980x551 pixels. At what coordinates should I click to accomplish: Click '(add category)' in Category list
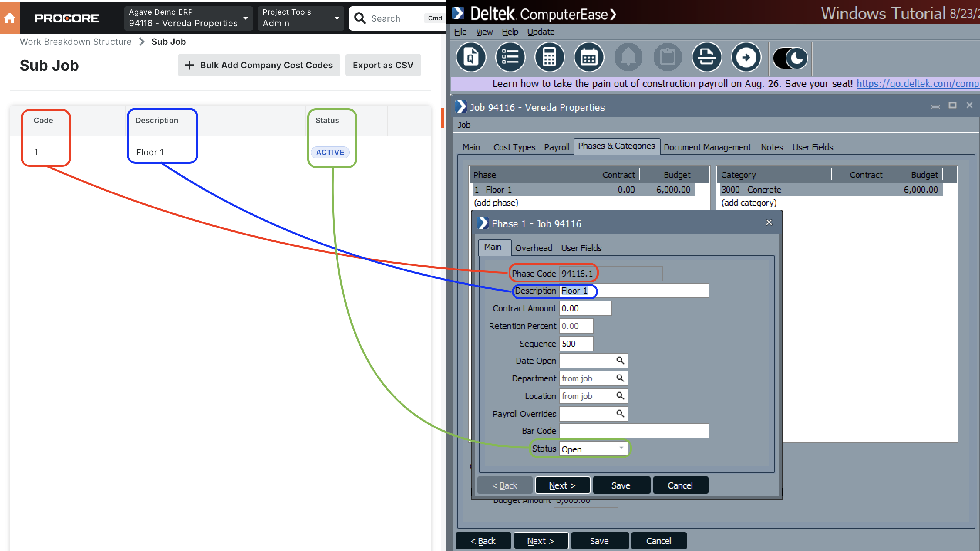pyautogui.click(x=749, y=203)
